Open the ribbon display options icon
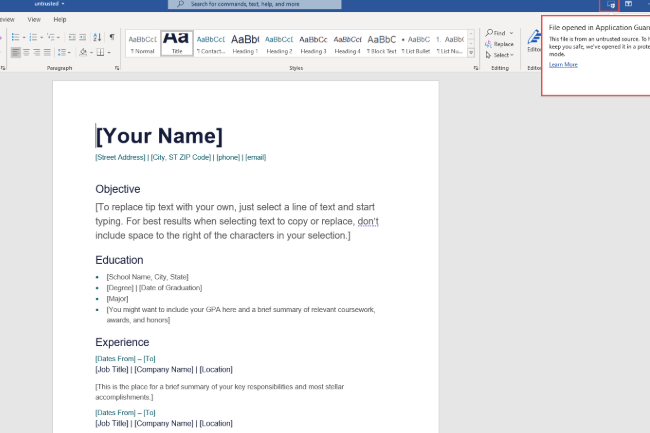 (629, 5)
